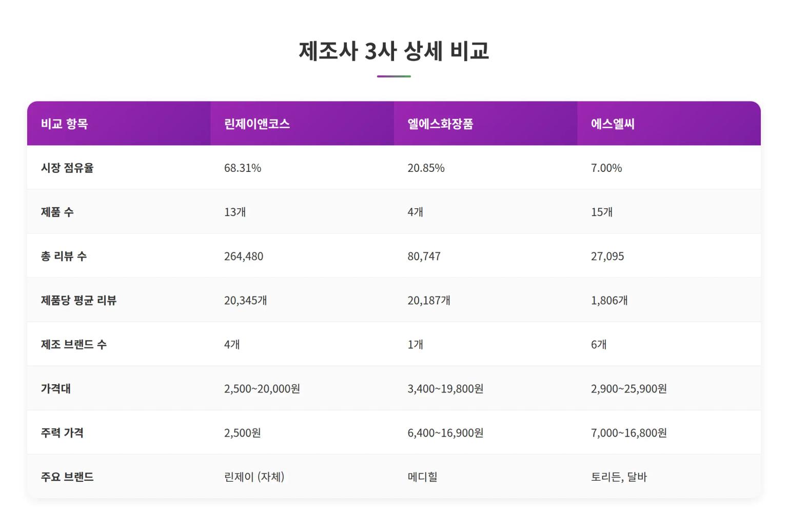788x532 pixels.
Task: Click the 68.31% market share value
Action: pyautogui.click(x=243, y=167)
